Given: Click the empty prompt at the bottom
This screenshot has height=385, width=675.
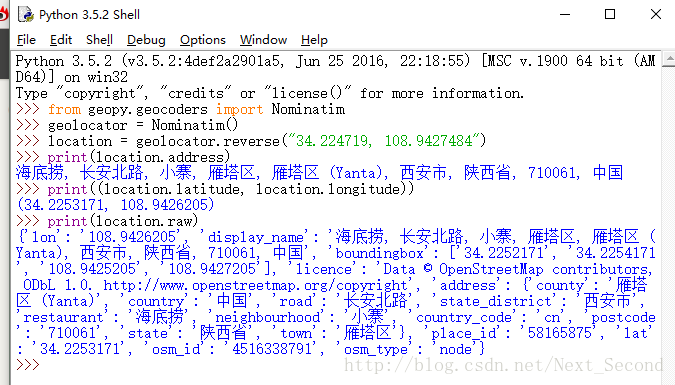Looking at the screenshot, I should tap(28, 365).
